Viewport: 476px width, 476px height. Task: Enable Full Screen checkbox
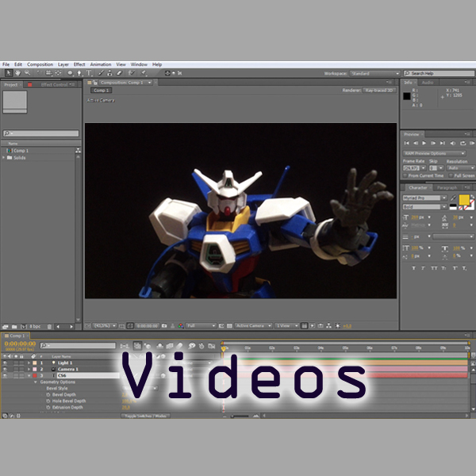451,175
